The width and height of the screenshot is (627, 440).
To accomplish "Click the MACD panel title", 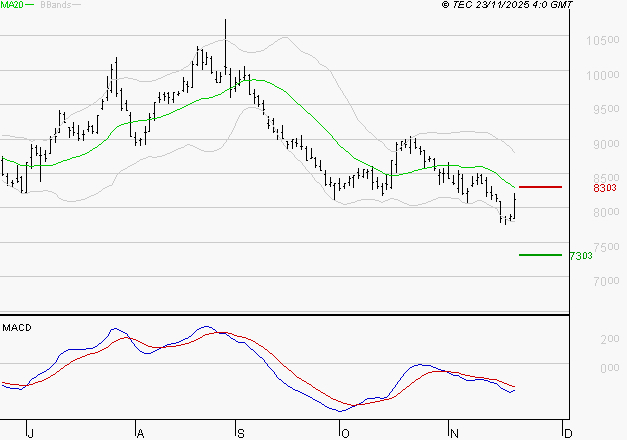I will [x=17, y=328].
